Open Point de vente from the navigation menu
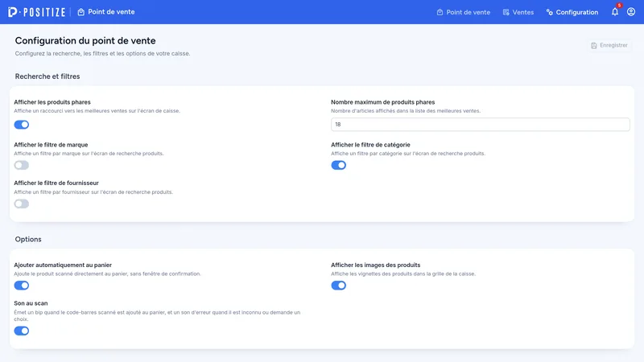Image resolution: width=644 pixels, height=362 pixels. 464,12
